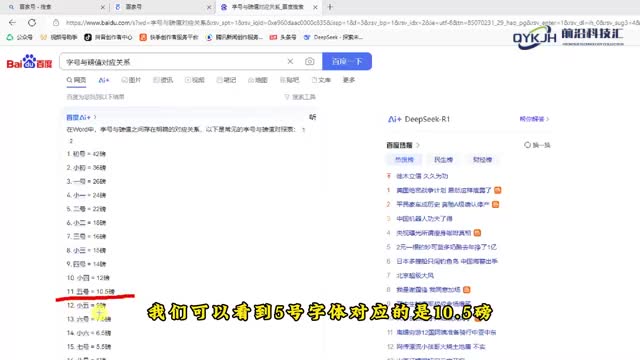Image resolution: width=640 pixels, height=360 pixels.
Task: Open the 百度AI+ heading link
Action: 81,117
